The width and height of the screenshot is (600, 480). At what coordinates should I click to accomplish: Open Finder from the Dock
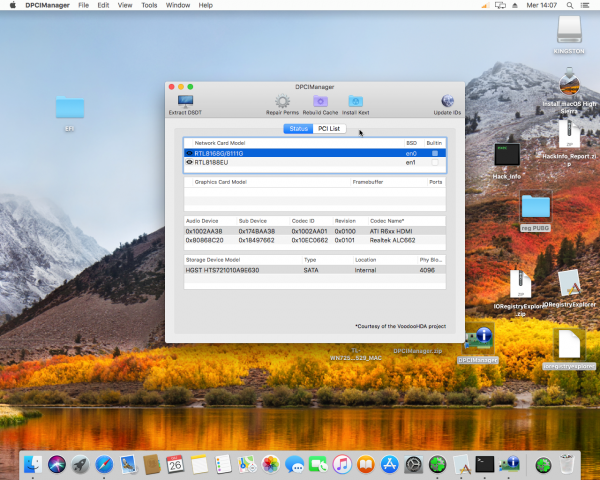click(x=32, y=464)
